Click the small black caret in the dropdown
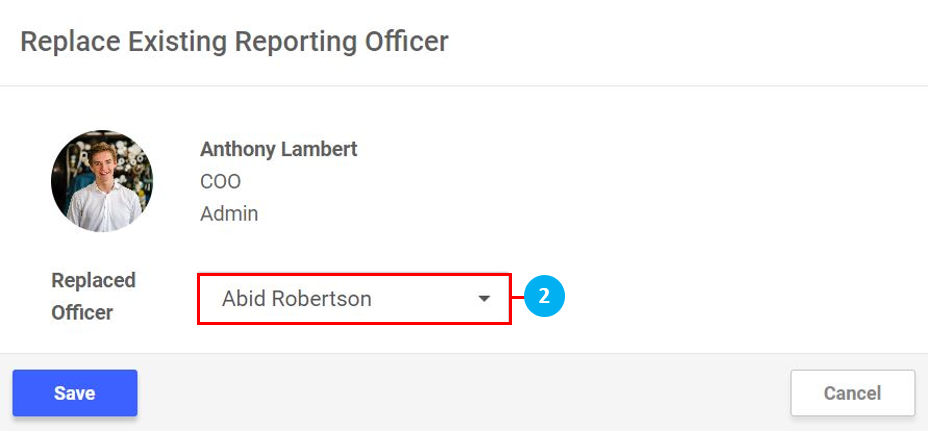 coord(484,299)
